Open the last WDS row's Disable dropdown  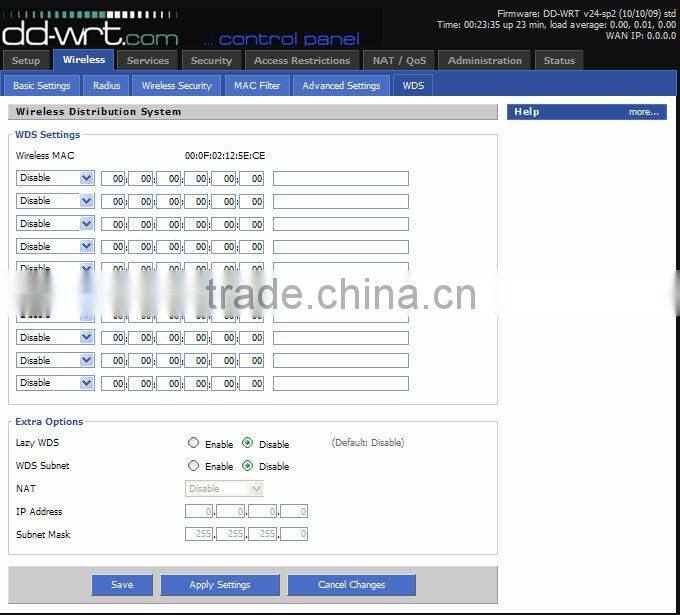pyautogui.click(x=55, y=383)
